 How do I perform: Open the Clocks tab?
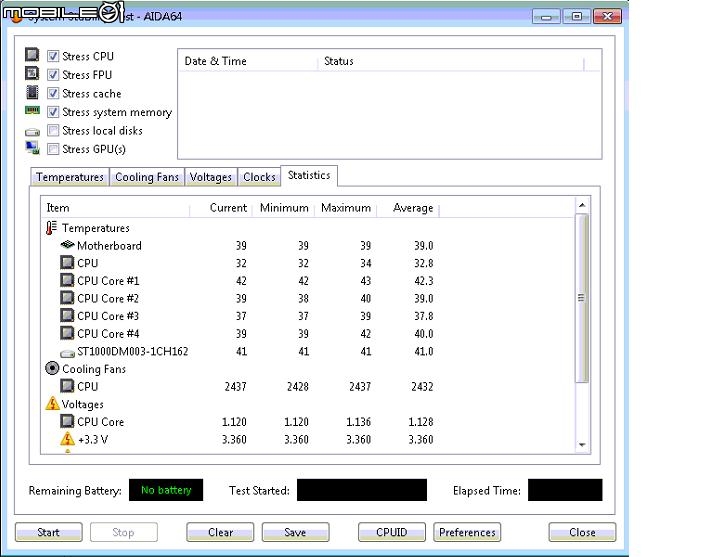(x=259, y=177)
